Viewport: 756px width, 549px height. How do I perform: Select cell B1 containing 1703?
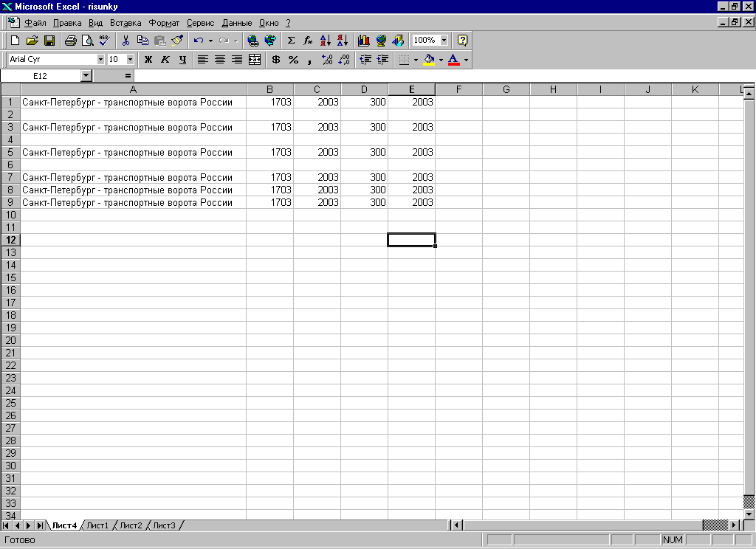point(270,102)
